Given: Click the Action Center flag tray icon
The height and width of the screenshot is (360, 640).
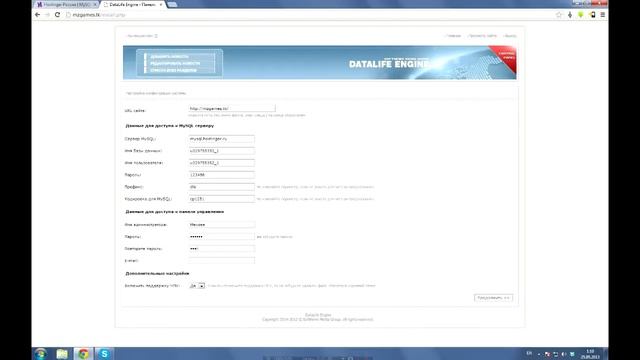Looking at the screenshot, I should click(547, 354).
